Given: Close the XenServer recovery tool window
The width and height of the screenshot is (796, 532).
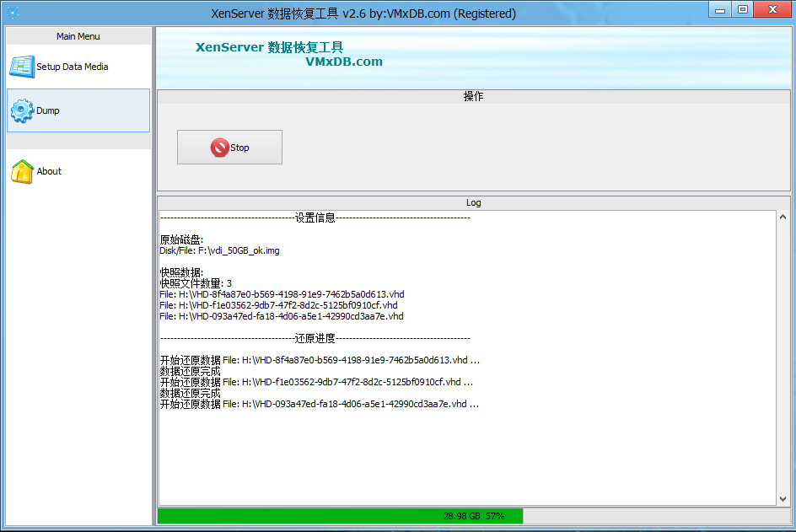Looking at the screenshot, I should 773,9.
